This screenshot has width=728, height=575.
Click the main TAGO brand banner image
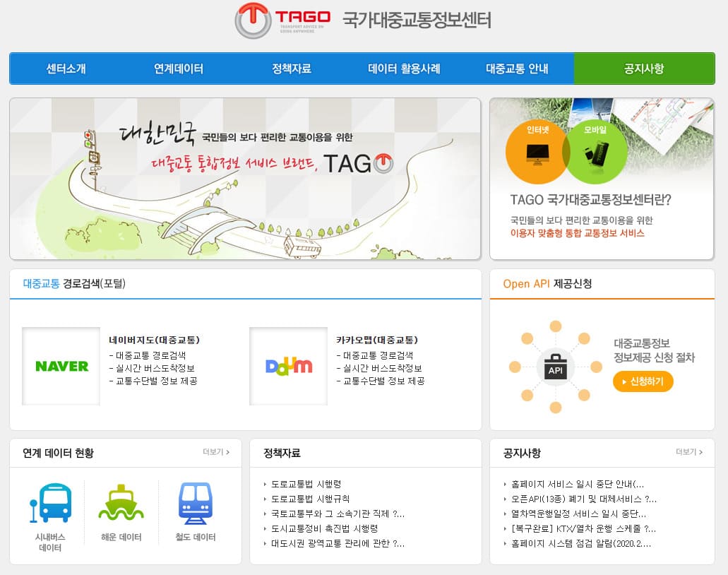click(x=245, y=179)
